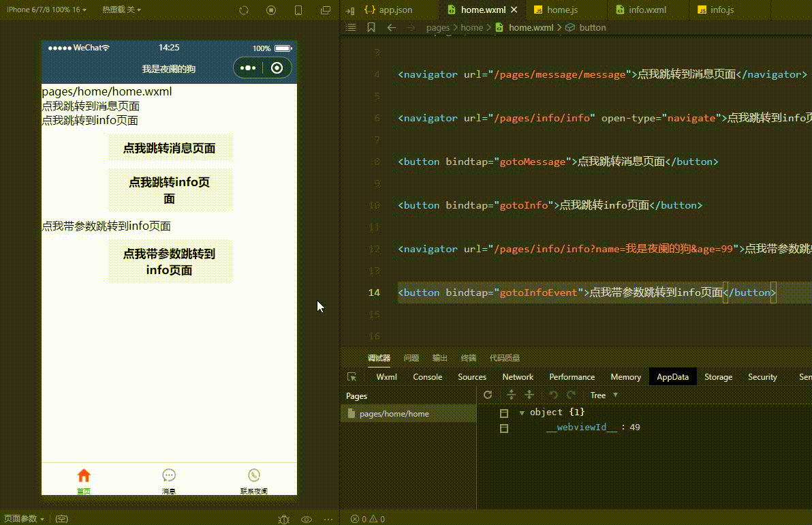This screenshot has height=525, width=812.
Task: Click the simulator refresh icon
Action: tap(244, 10)
